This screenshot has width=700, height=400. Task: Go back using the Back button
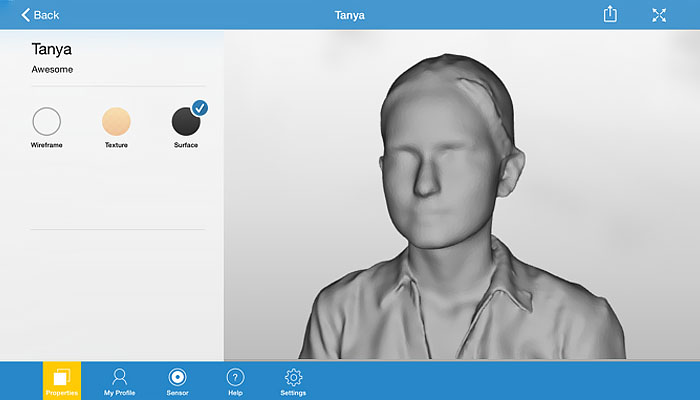pos(40,15)
